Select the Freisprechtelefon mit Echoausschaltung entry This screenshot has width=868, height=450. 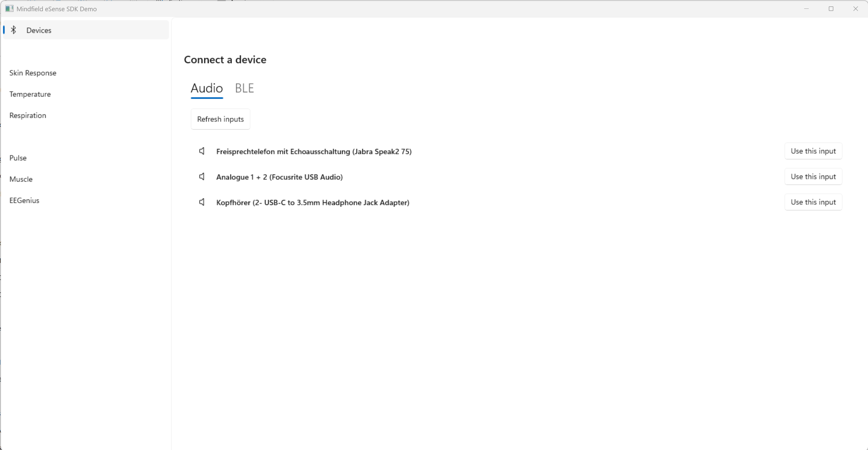click(x=314, y=152)
